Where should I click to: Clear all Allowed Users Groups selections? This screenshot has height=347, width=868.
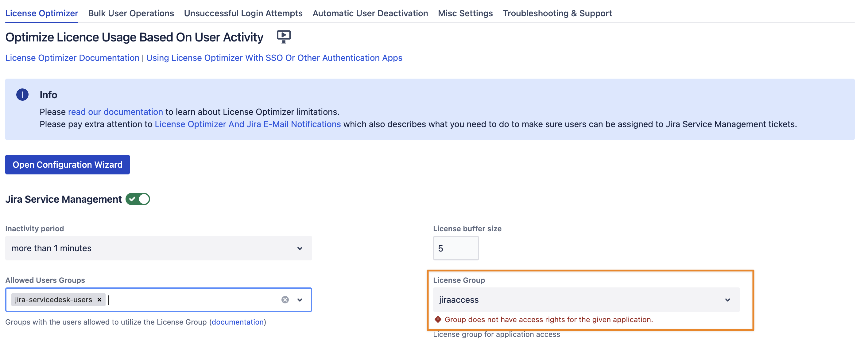(285, 299)
